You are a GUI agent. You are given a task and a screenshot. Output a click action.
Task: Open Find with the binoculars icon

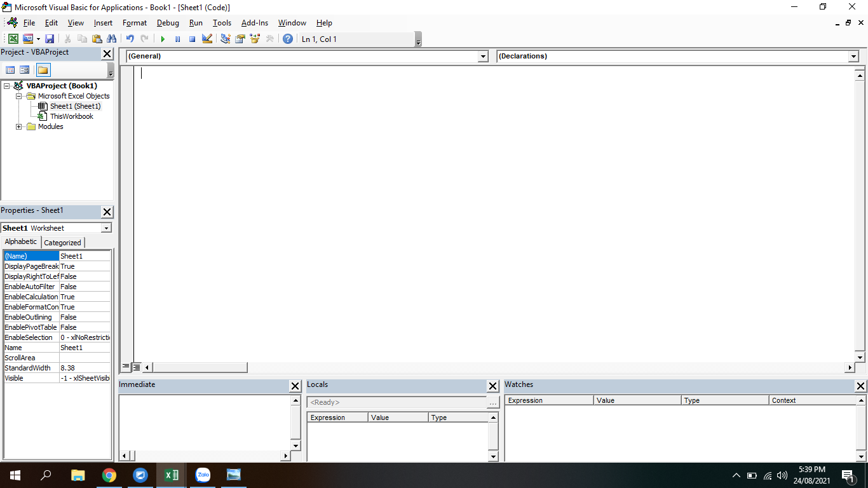point(112,39)
